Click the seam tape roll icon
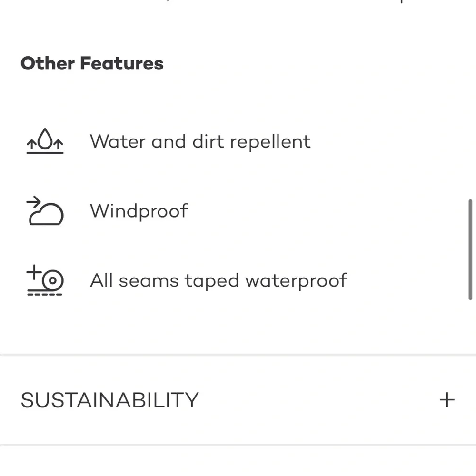The height and width of the screenshot is (476, 476). point(45,280)
